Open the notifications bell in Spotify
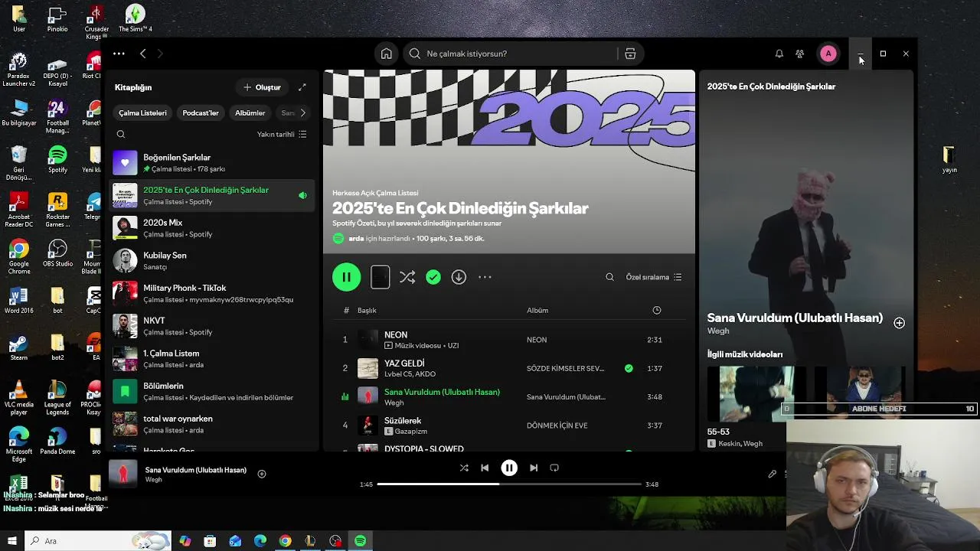This screenshot has height=551, width=980. [x=779, y=54]
